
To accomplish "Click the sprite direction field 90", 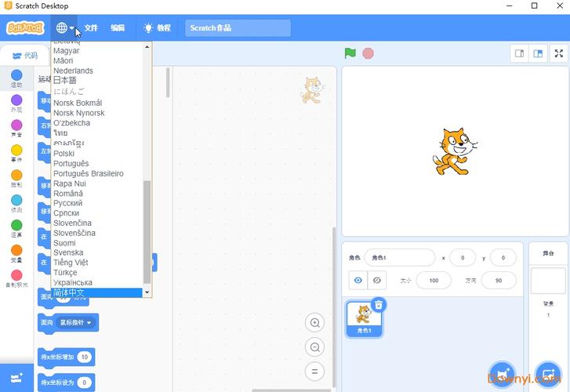I will click(499, 281).
